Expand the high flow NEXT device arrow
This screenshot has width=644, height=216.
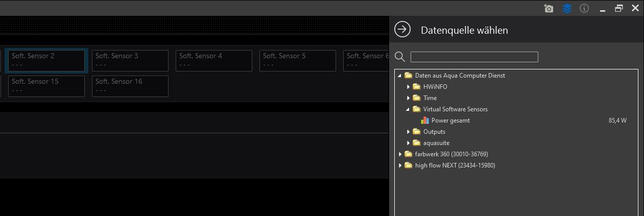coord(400,165)
